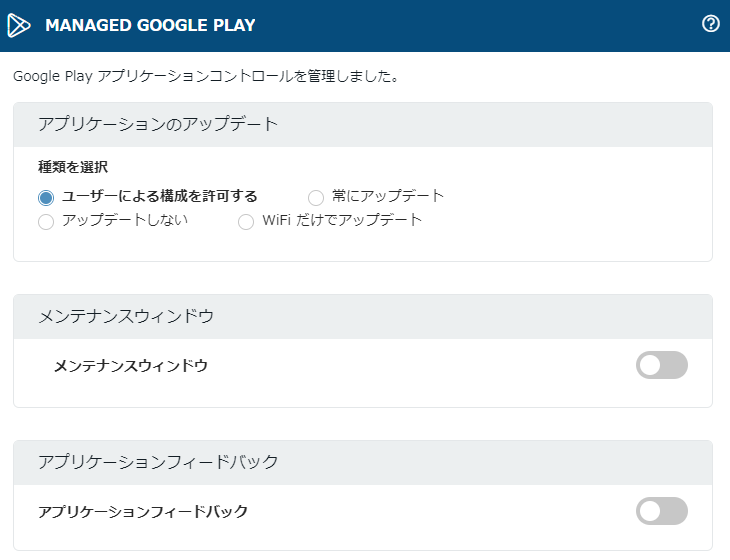Turn on the アプリケーションフィードバック toggle switch
The width and height of the screenshot is (730, 560).
[661, 512]
